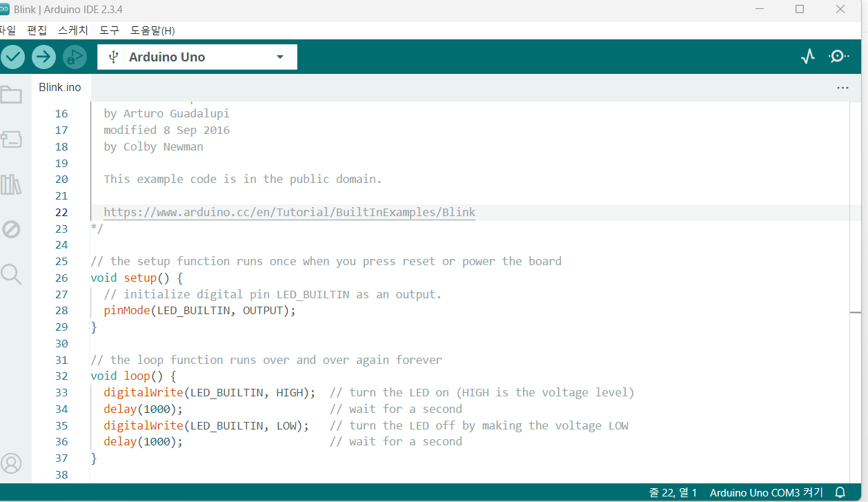This screenshot has width=868, height=502.
Task: Click on 'void loop() {' code line
Action: point(134,376)
